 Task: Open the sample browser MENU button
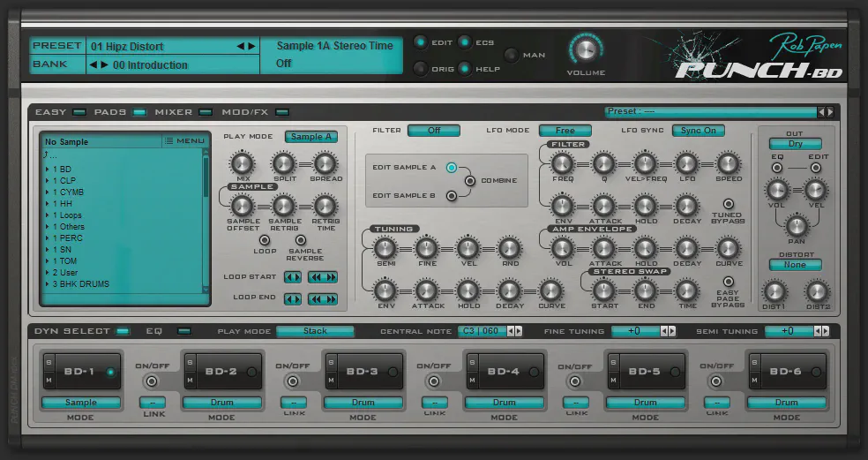(184, 141)
